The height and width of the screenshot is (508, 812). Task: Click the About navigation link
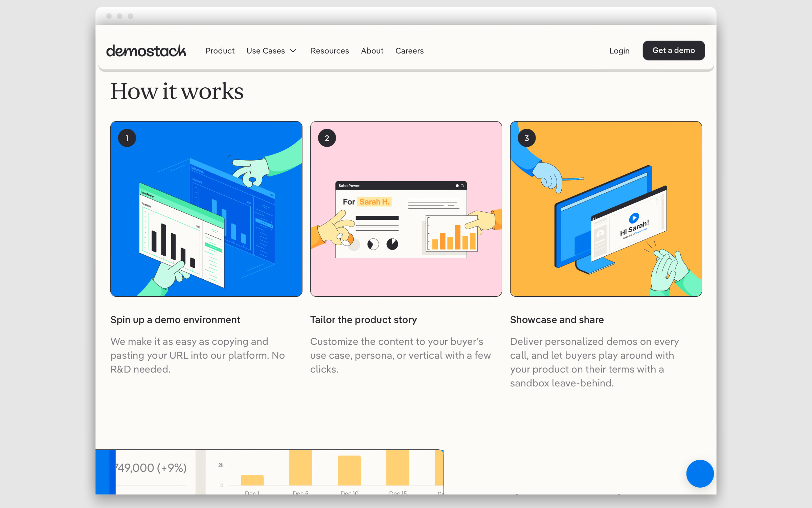tap(372, 51)
